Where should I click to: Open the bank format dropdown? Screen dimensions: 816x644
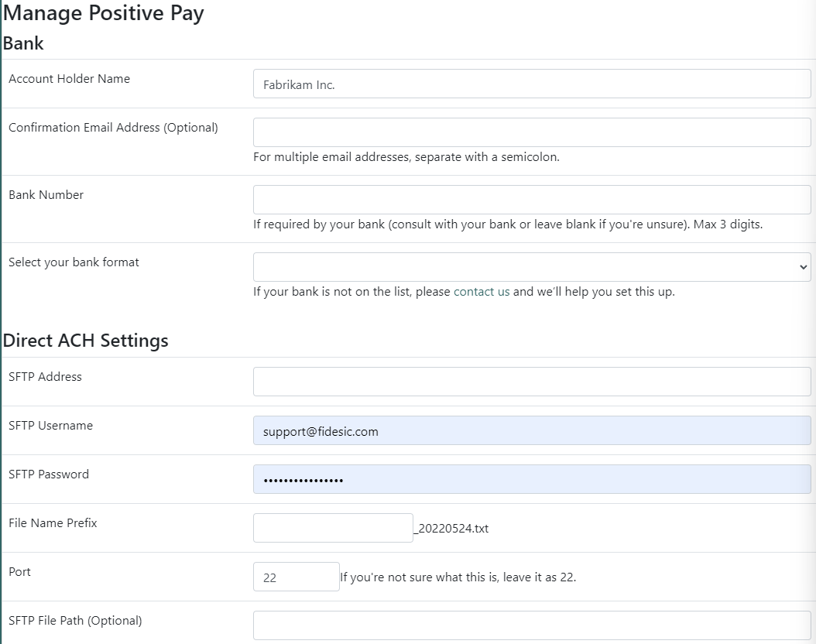click(532, 267)
